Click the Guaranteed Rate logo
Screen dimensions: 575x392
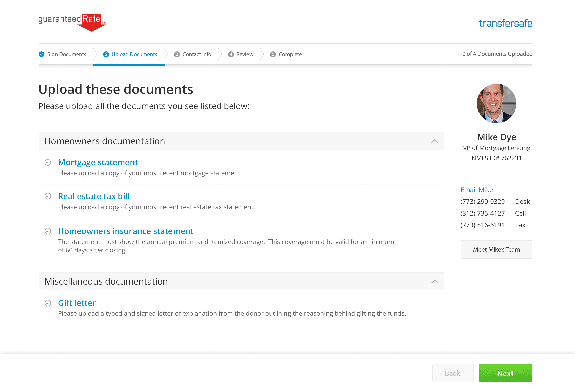pyautogui.click(x=72, y=23)
